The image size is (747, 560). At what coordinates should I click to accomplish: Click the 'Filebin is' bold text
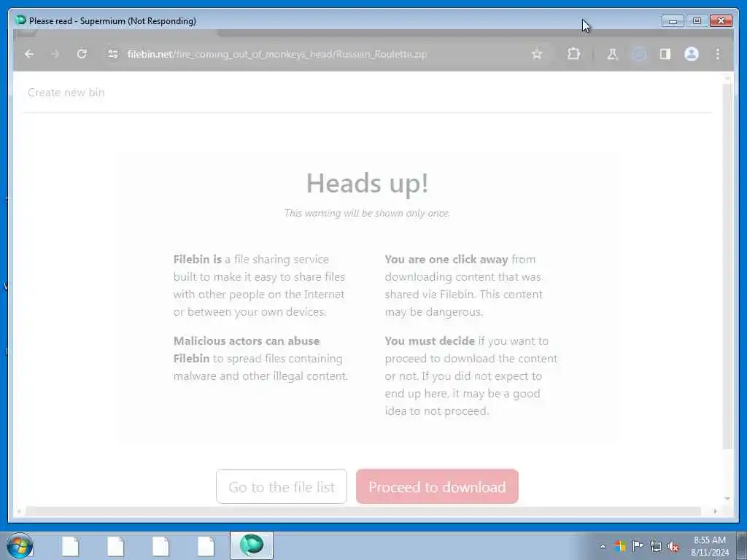pos(197,260)
